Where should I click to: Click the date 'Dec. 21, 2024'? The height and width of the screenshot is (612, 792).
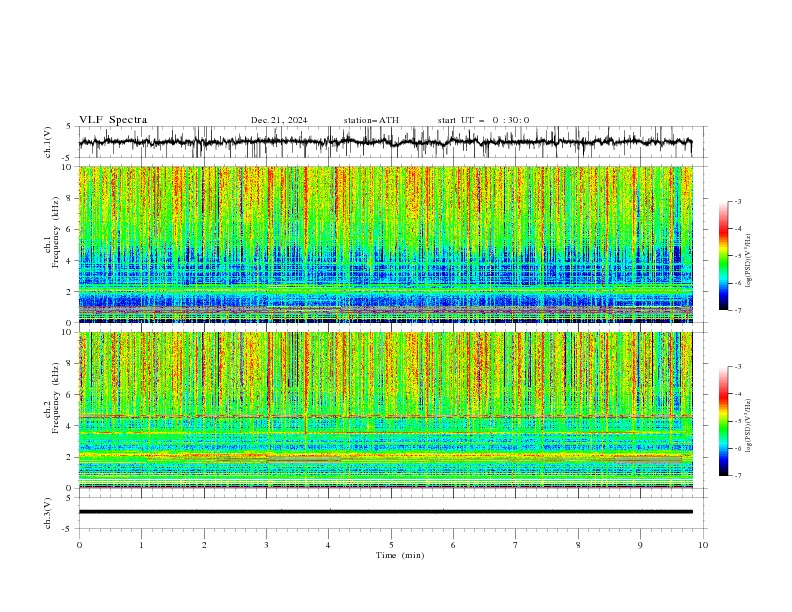(279, 120)
